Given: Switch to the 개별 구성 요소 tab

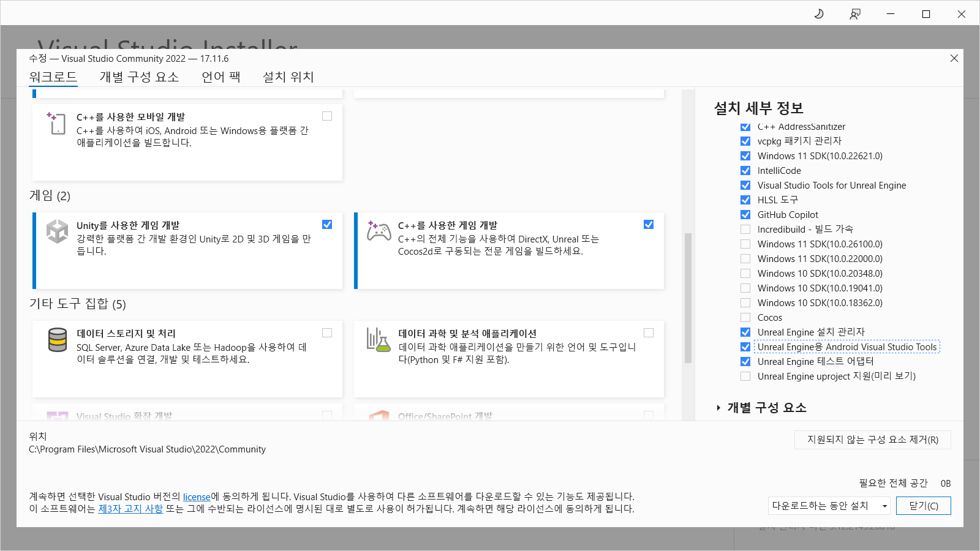Looking at the screenshot, I should point(139,77).
